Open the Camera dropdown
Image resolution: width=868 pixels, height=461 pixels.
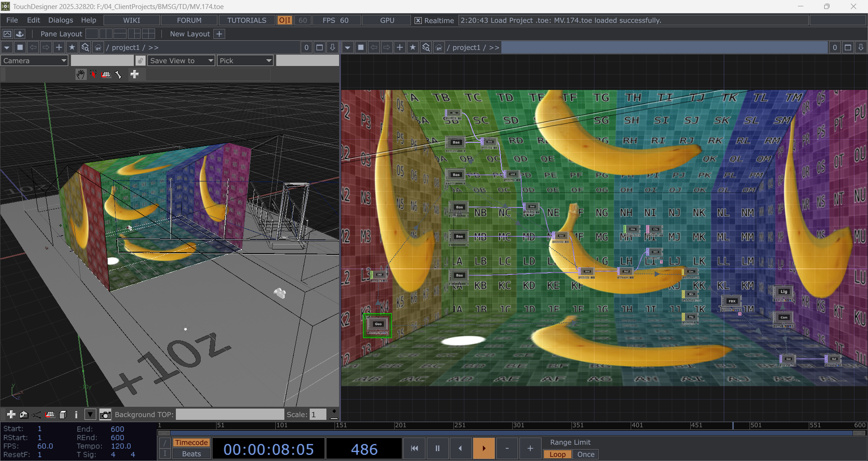pos(34,61)
